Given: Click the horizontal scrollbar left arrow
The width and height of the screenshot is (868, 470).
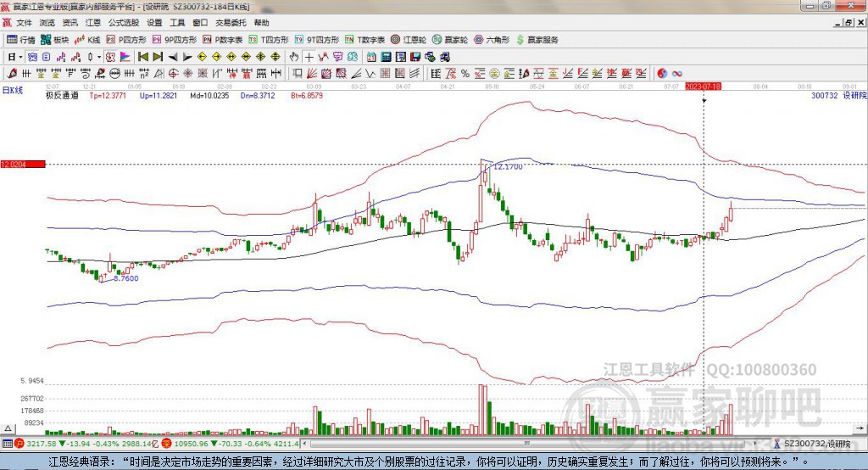Looking at the screenshot, I should click(x=305, y=444).
